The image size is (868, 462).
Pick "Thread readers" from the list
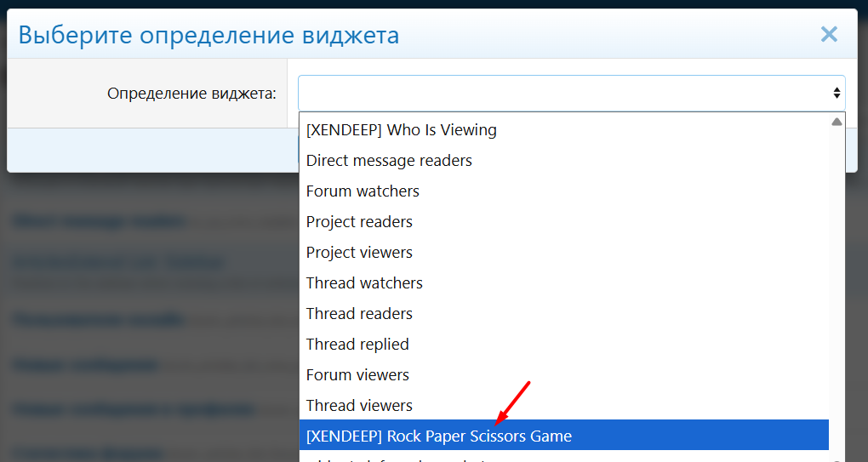pos(359,314)
